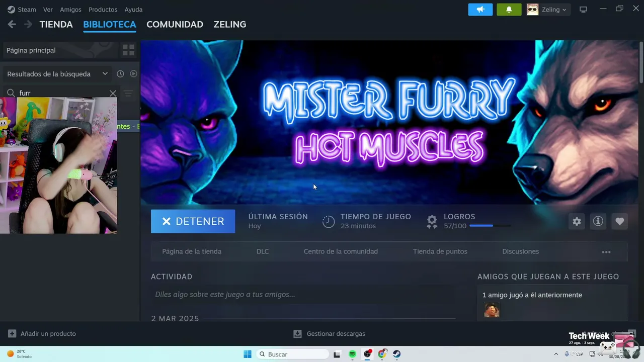The height and width of the screenshot is (362, 644).
Task: Open Windows Start menu
Action: 248,354
